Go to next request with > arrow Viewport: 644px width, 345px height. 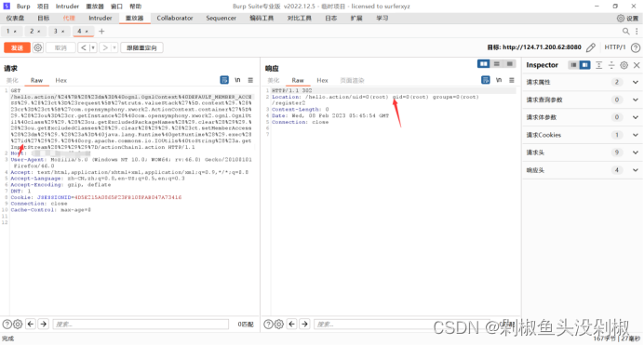click(x=105, y=47)
